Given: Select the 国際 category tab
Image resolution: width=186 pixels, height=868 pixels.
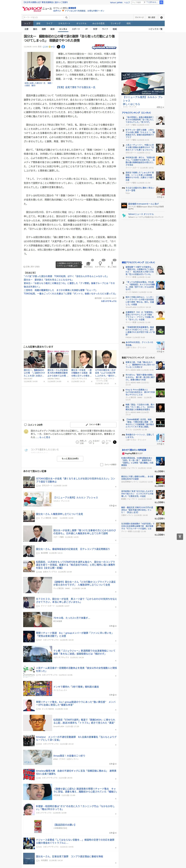Looking at the screenshot, I should coord(44,29).
